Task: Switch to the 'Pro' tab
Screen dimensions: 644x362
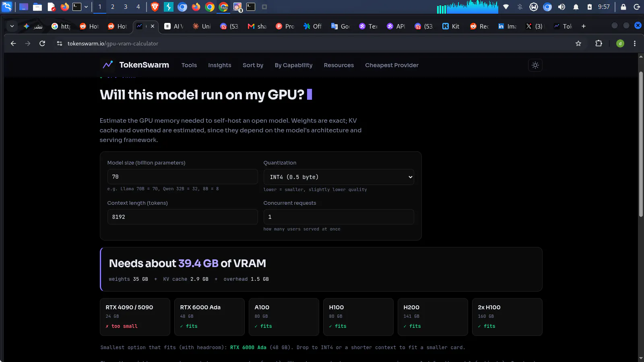Action: click(x=285, y=26)
